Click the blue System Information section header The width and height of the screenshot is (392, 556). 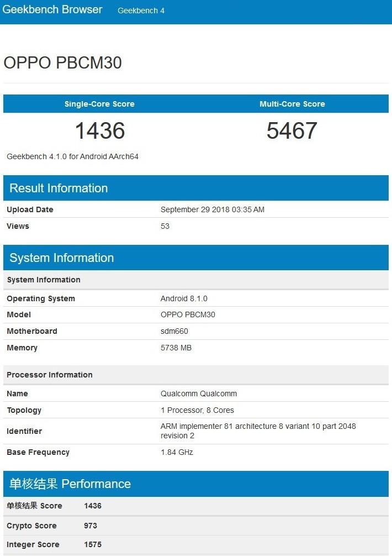point(196,258)
